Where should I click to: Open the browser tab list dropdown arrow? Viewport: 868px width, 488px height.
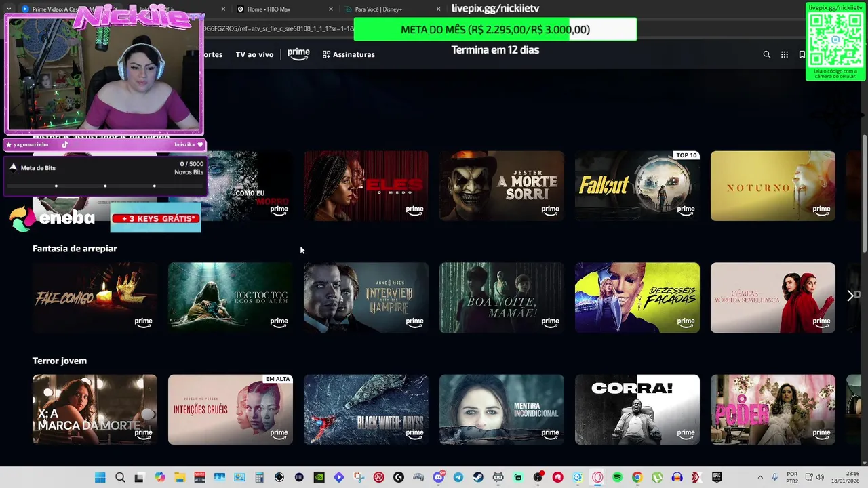(x=8, y=9)
